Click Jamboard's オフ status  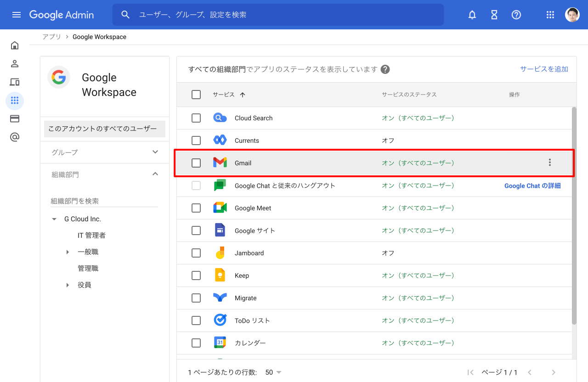[x=388, y=253]
